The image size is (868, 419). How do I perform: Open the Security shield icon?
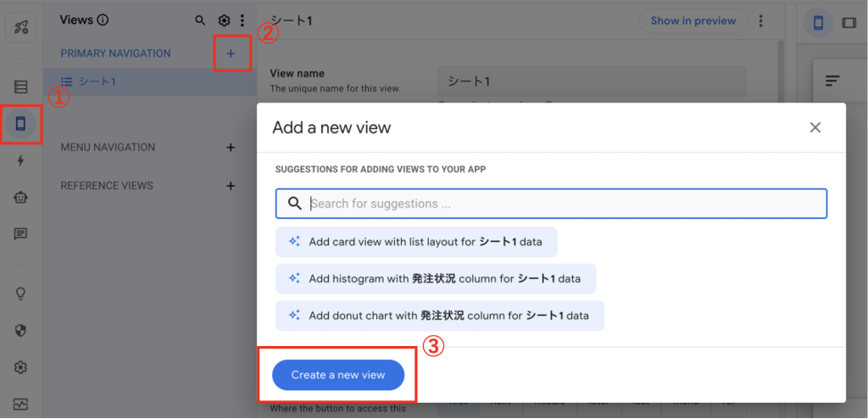coord(21,331)
